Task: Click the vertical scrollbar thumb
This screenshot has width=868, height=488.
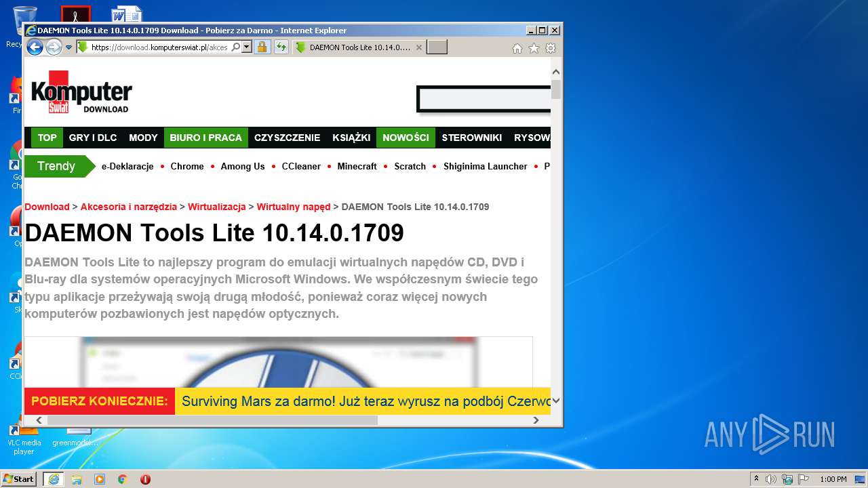Action: tap(556, 89)
